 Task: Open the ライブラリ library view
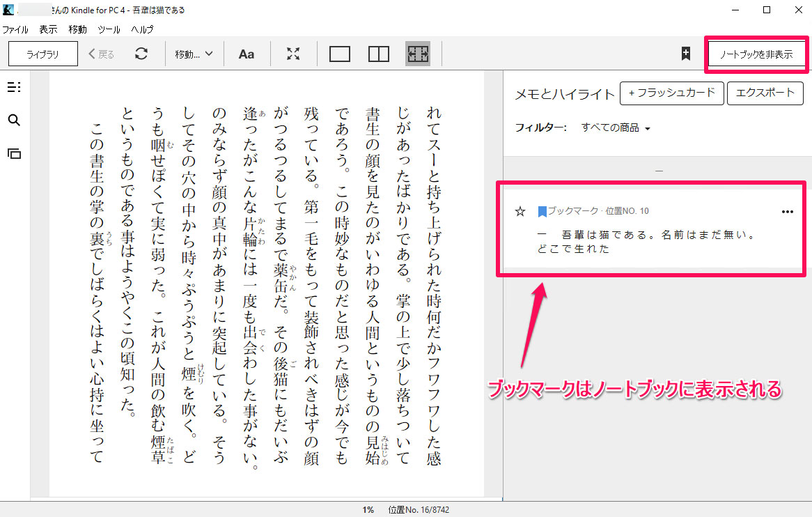[x=43, y=54]
